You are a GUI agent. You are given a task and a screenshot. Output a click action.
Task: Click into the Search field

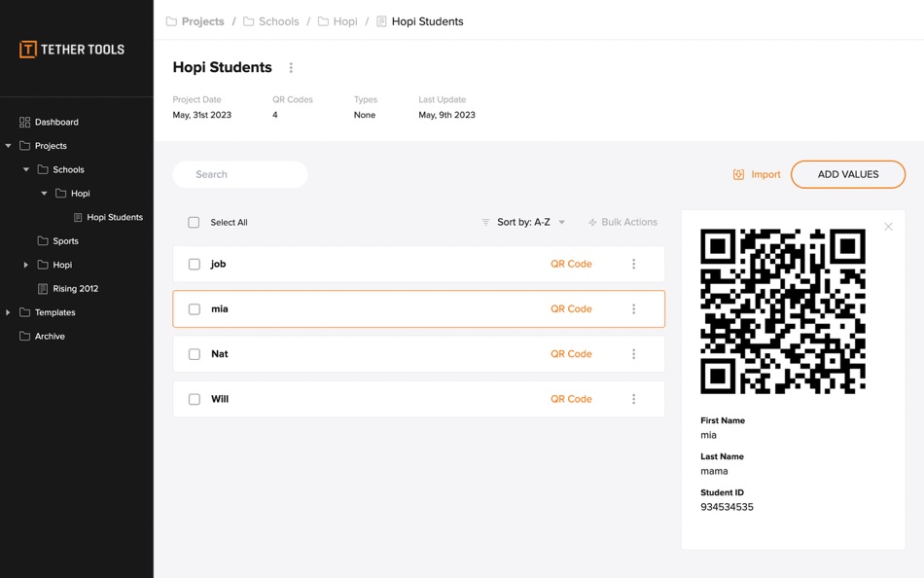(x=240, y=174)
